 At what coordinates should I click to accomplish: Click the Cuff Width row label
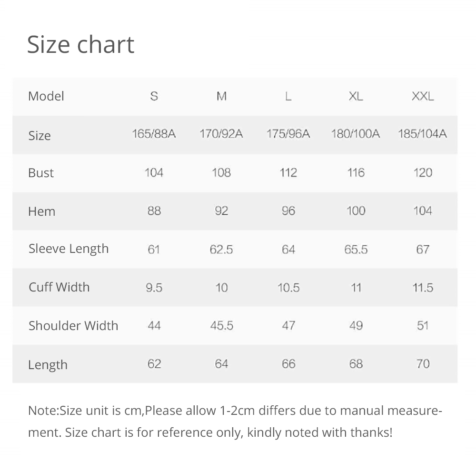59,287
